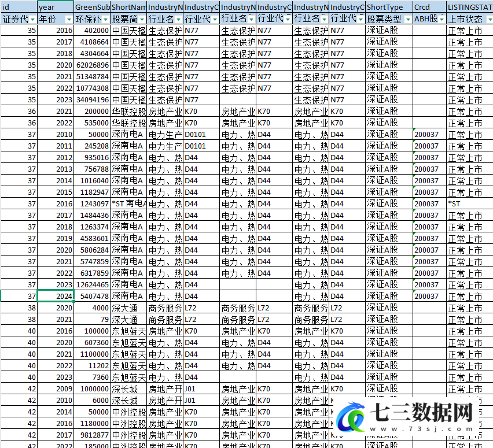The height and width of the screenshot is (448, 493).
Task: Open the 股票类型 filter dropdown arrow
Action: (408, 20)
